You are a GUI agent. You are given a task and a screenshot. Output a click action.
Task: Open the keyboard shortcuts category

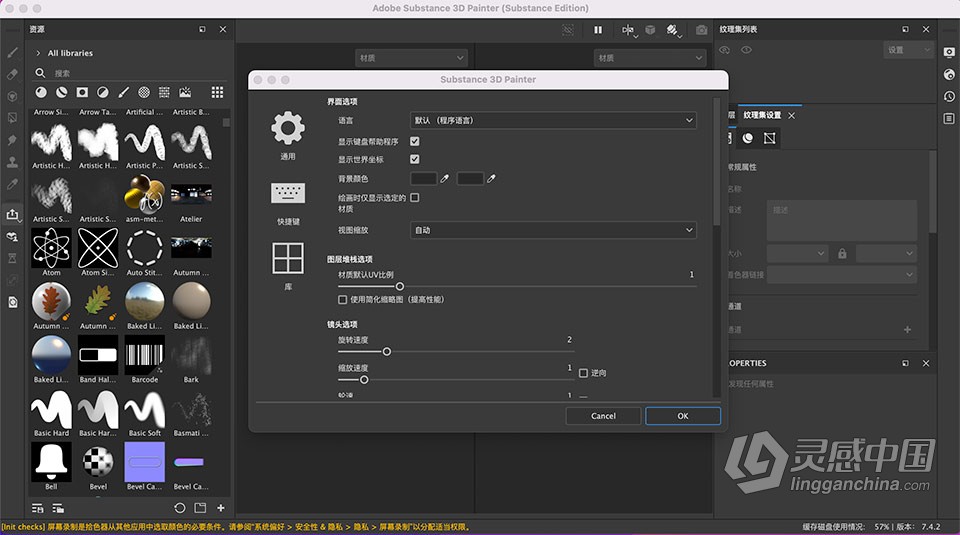[x=288, y=193]
